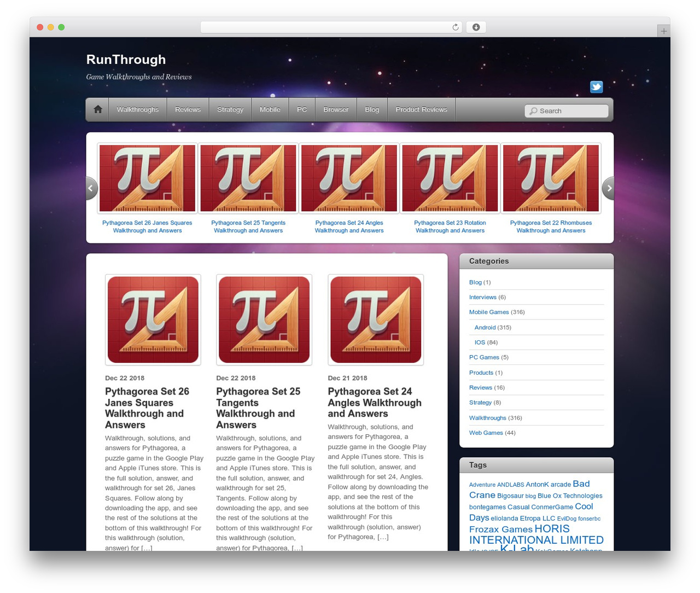Click the magnifier icon in search box
The width and height of the screenshot is (700, 593).
[x=533, y=111]
